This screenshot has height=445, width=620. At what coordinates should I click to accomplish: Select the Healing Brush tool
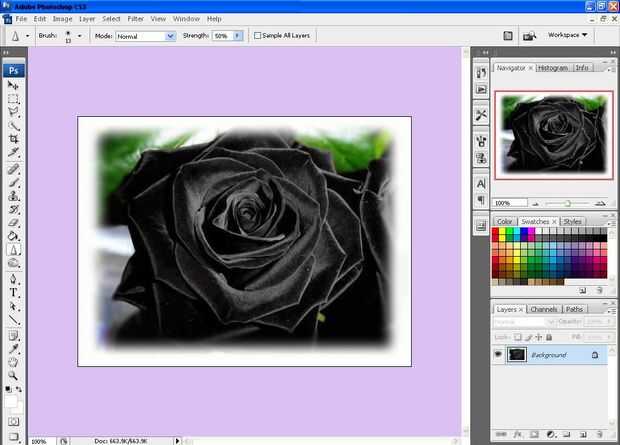[x=13, y=169]
